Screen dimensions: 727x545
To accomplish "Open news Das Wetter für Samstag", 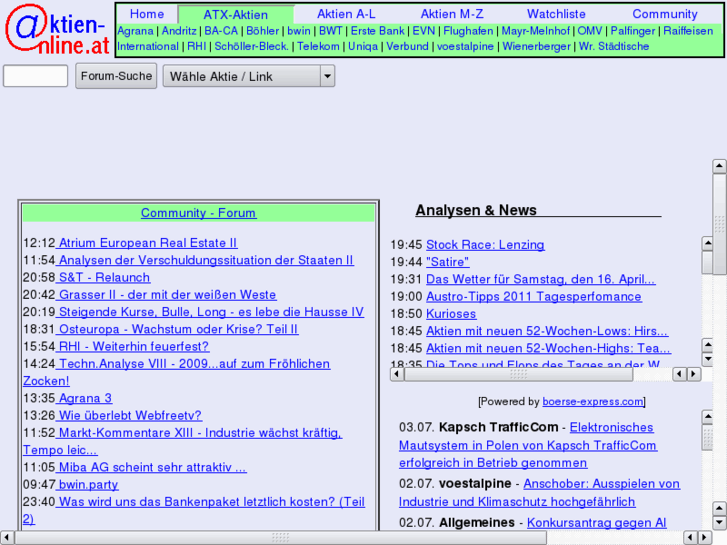I will pyautogui.click(x=540, y=279).
